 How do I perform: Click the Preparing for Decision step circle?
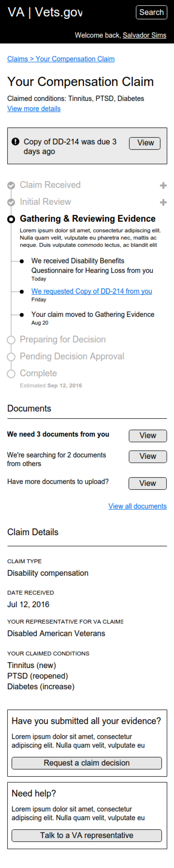[x=11, y=340]
